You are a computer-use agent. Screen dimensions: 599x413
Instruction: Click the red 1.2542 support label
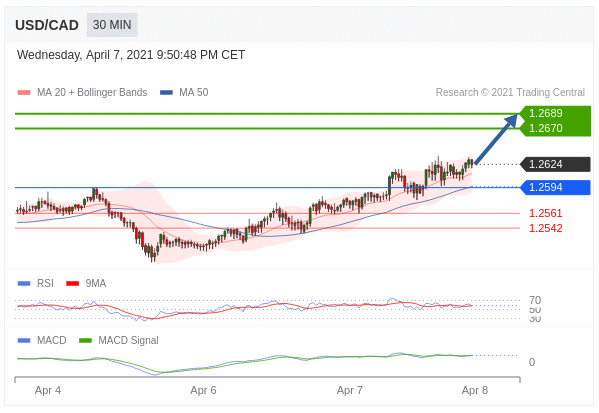546,228
